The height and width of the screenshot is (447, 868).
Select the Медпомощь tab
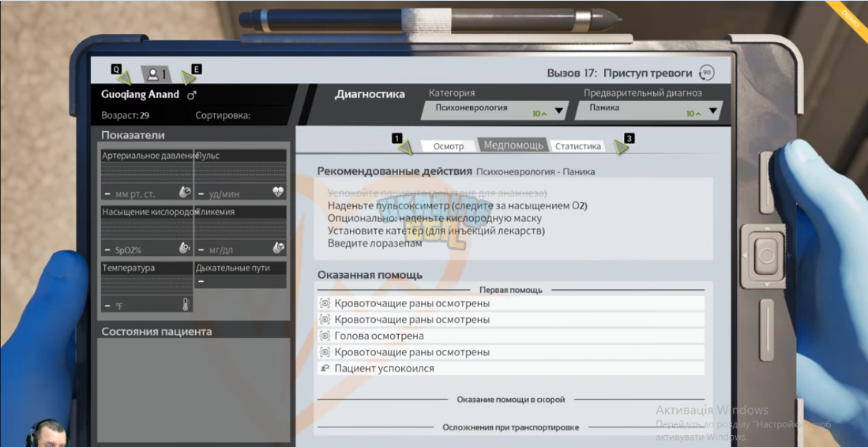pyautogui.click(x=513, y=145)
